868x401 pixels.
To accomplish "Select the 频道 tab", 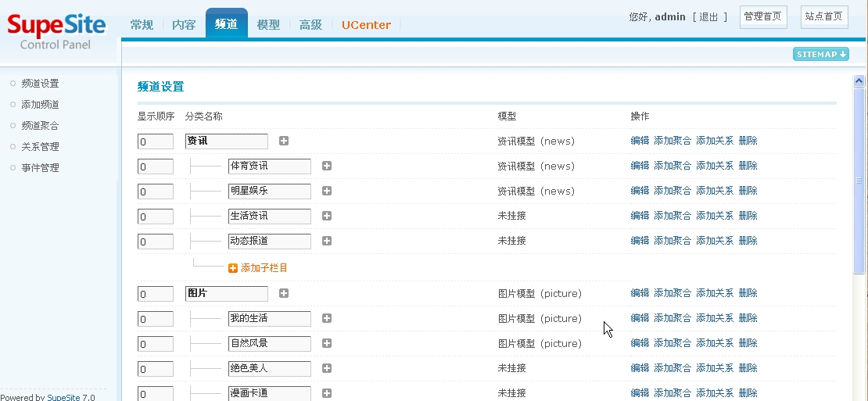I will [x=227, y=23].
